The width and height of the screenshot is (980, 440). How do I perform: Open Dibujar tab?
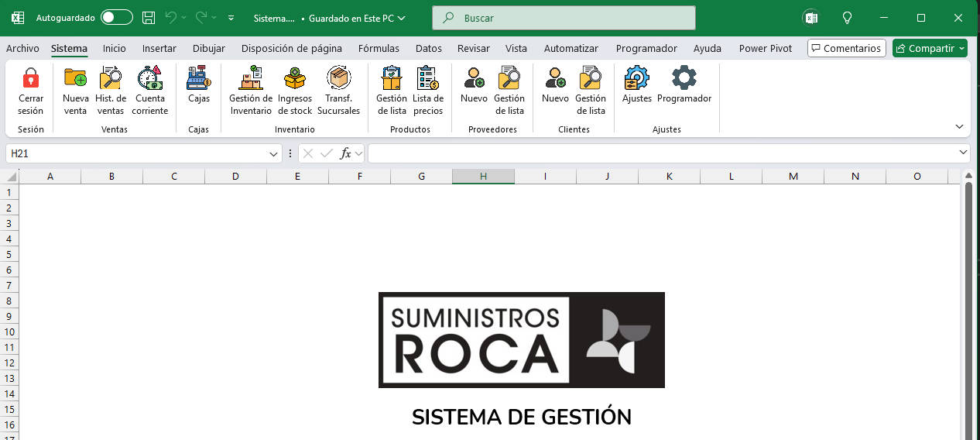click(209, 48)
